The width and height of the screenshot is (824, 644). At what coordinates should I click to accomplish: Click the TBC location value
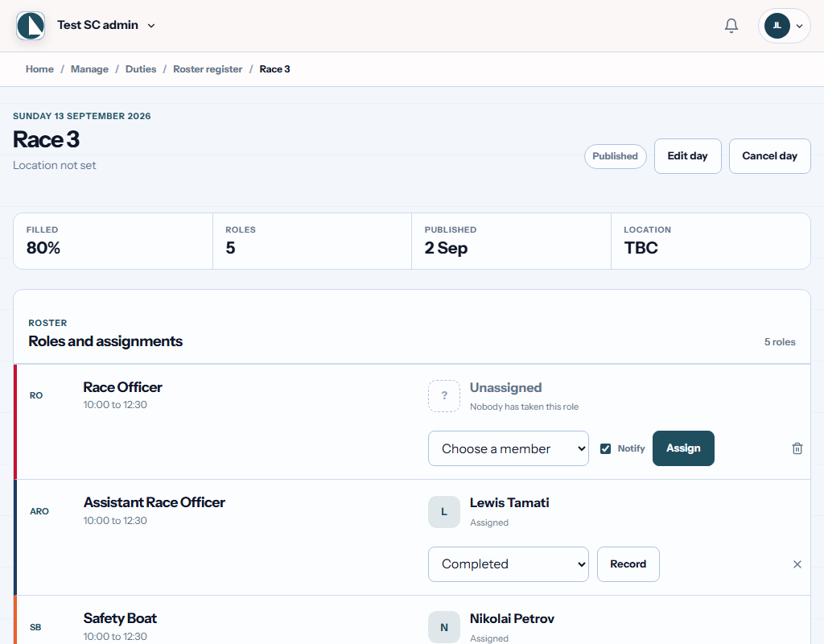[x=641, y=248]
